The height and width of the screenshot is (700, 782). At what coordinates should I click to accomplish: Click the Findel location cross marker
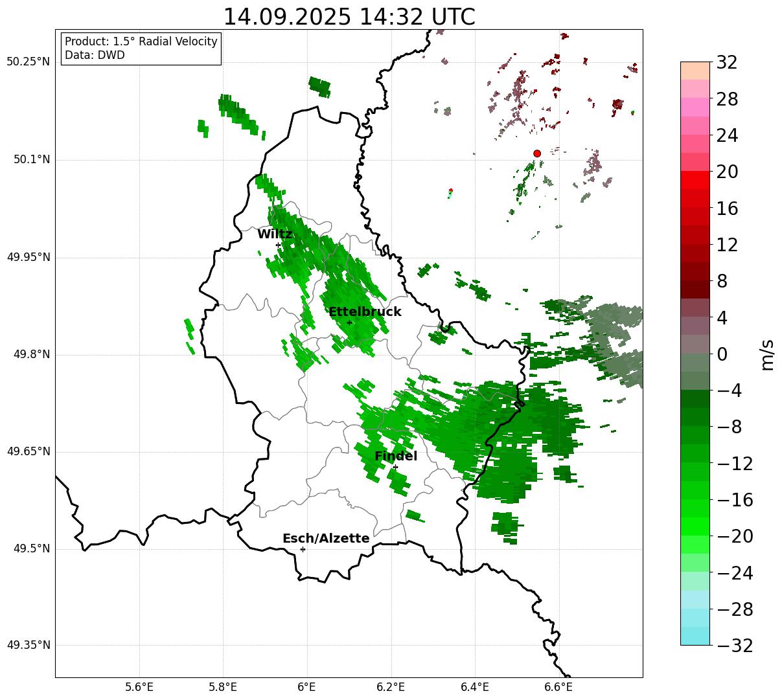point(395,467)
